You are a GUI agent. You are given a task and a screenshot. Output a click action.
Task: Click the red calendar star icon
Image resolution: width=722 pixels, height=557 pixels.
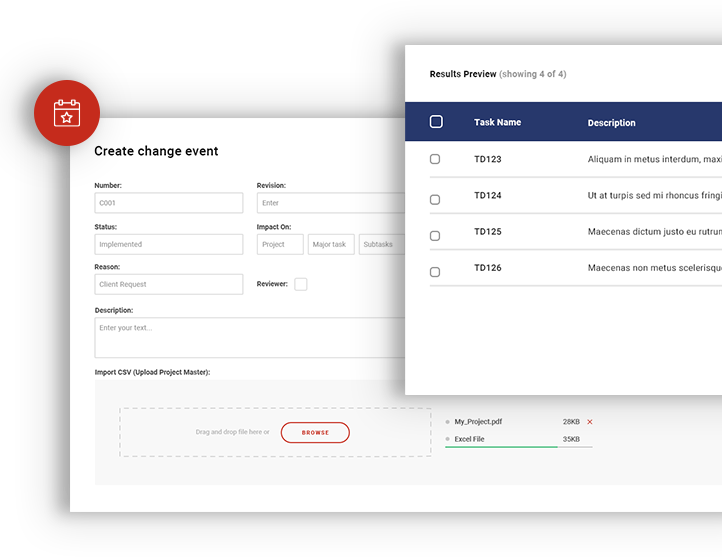click(66, 113)
